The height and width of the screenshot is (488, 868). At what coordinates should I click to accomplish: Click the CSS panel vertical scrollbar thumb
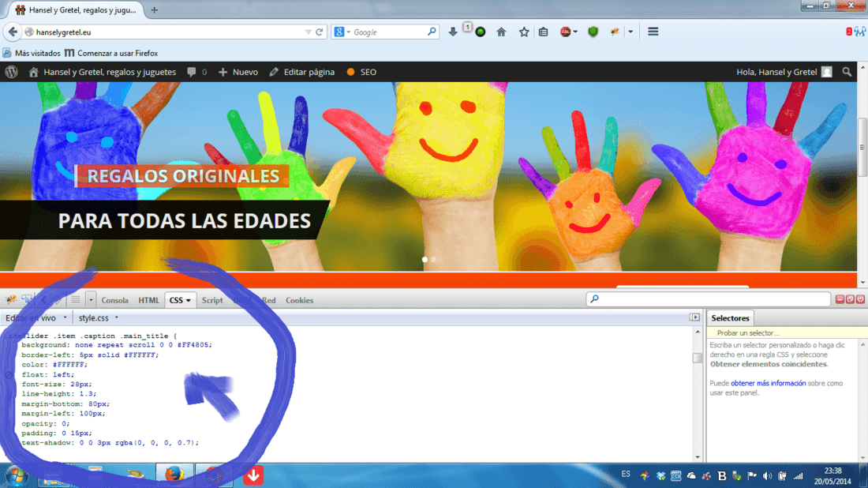pos(698,358)
